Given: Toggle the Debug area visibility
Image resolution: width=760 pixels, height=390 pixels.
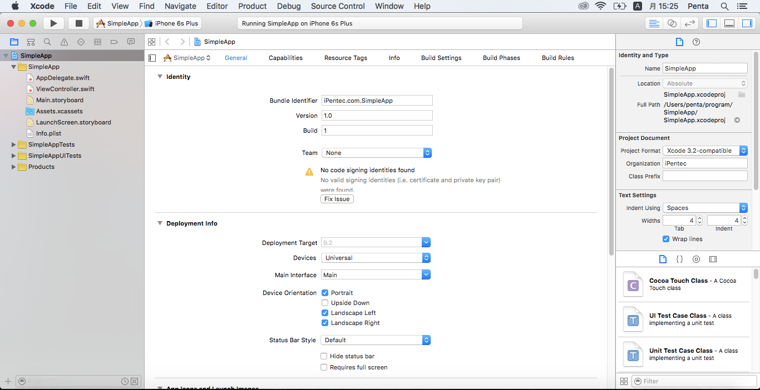Looking at the screenshot, I should coord(729,23).
